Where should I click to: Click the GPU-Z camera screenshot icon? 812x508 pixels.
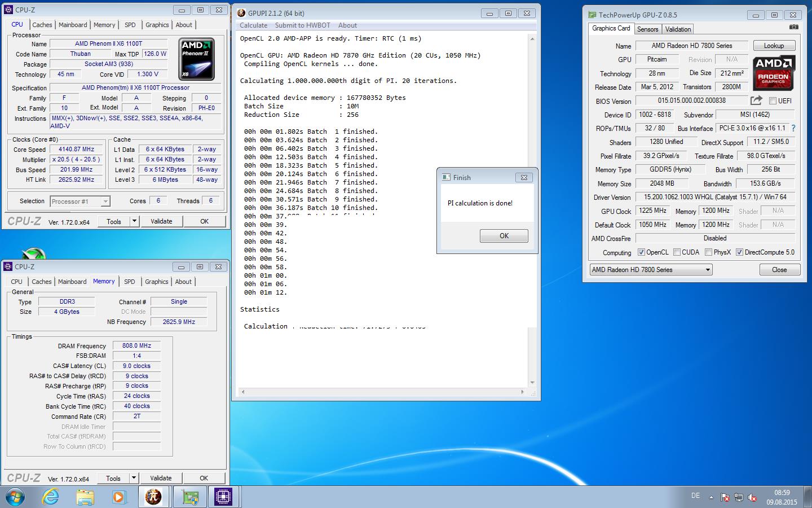(793, 27)
